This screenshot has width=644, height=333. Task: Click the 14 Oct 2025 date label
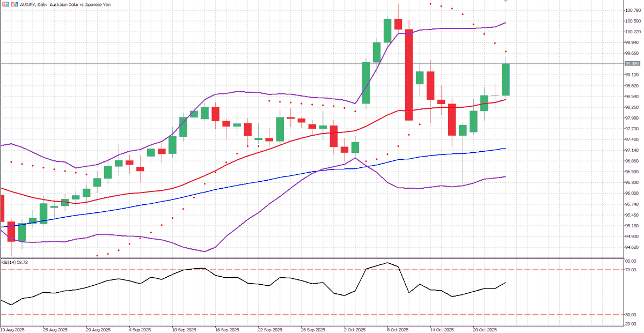(x=442, y=330)
